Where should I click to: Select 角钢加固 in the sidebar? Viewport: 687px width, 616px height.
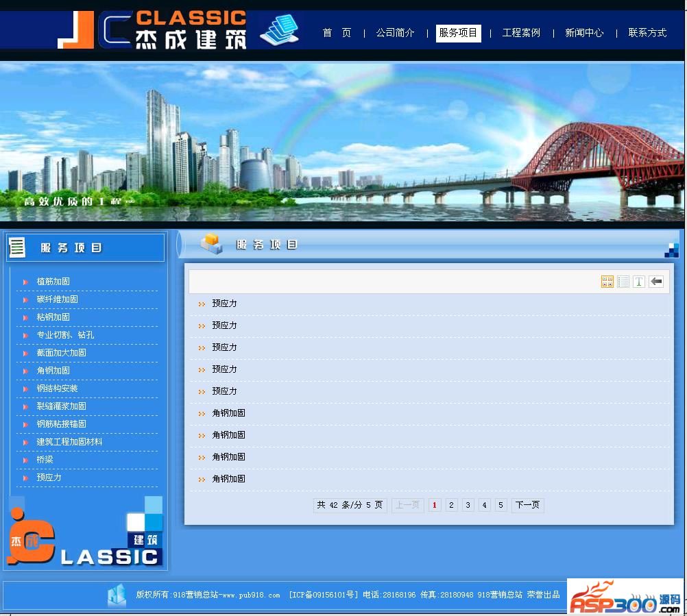(53, 371)
